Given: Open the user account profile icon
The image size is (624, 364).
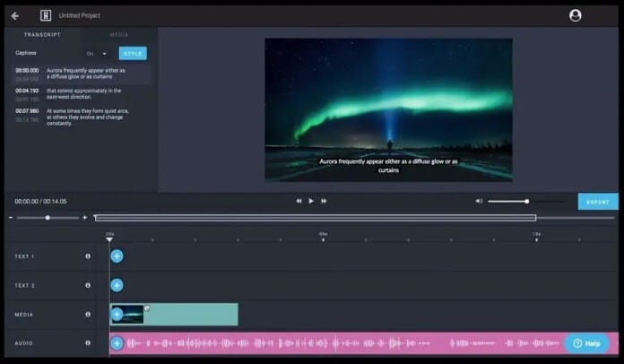Looking at the screenshot, I should point(575,15).
